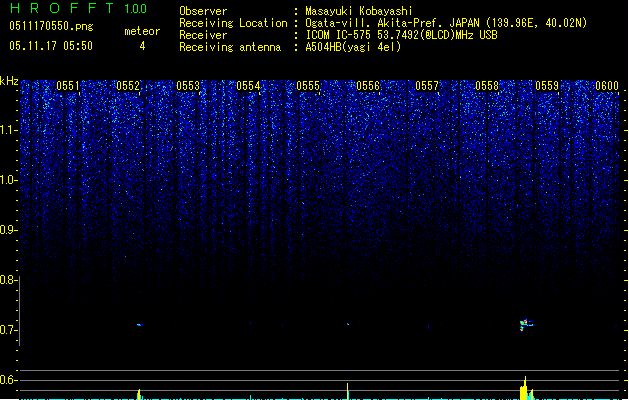
Task: Click the 0558 time marker
Action: click(487, 86)
